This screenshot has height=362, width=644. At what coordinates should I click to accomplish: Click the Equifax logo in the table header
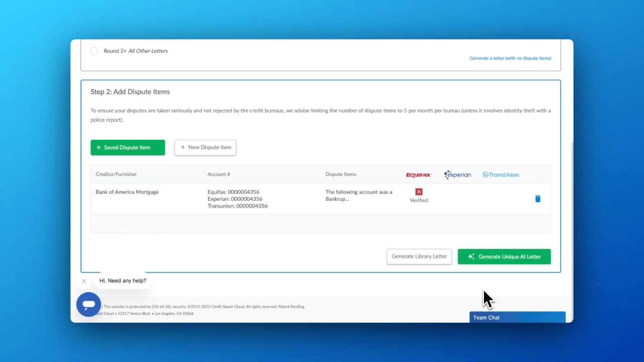point(419,174)
